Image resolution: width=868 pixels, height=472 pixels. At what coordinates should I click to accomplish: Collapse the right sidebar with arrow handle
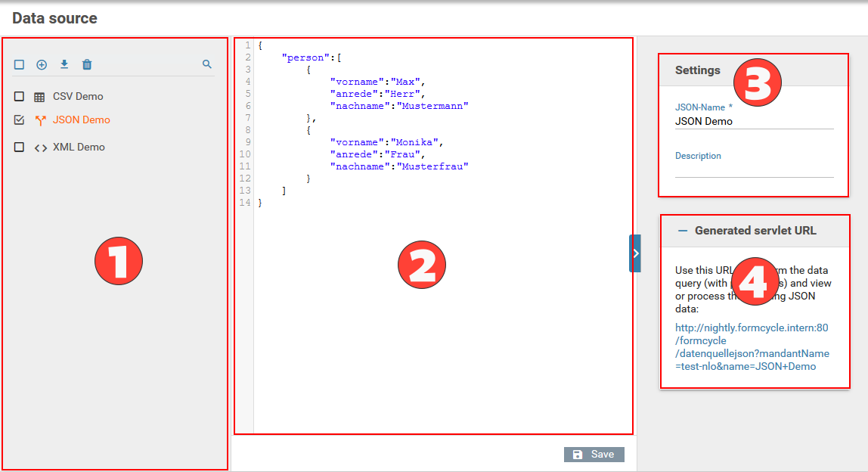click(635, 253)
